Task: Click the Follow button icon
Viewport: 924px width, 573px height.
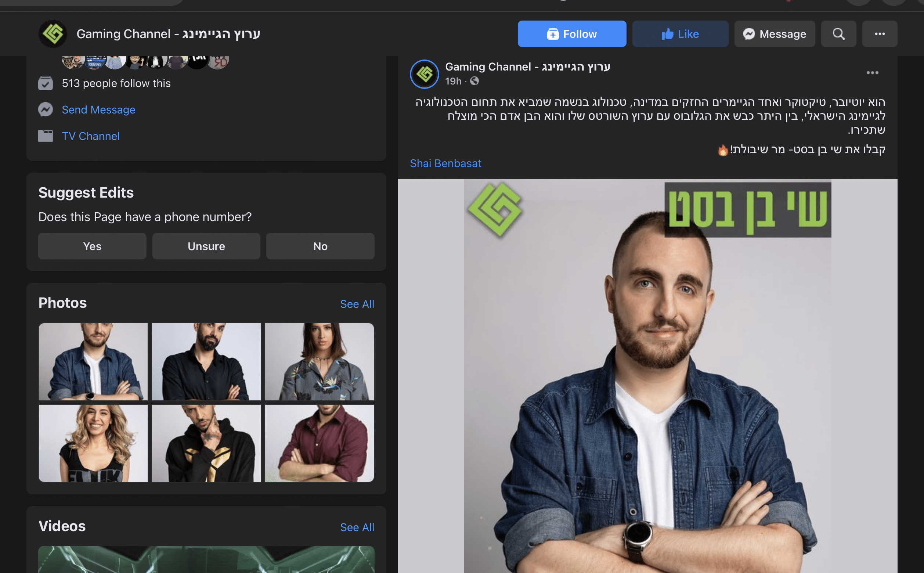Action: [x=553, y=34]
